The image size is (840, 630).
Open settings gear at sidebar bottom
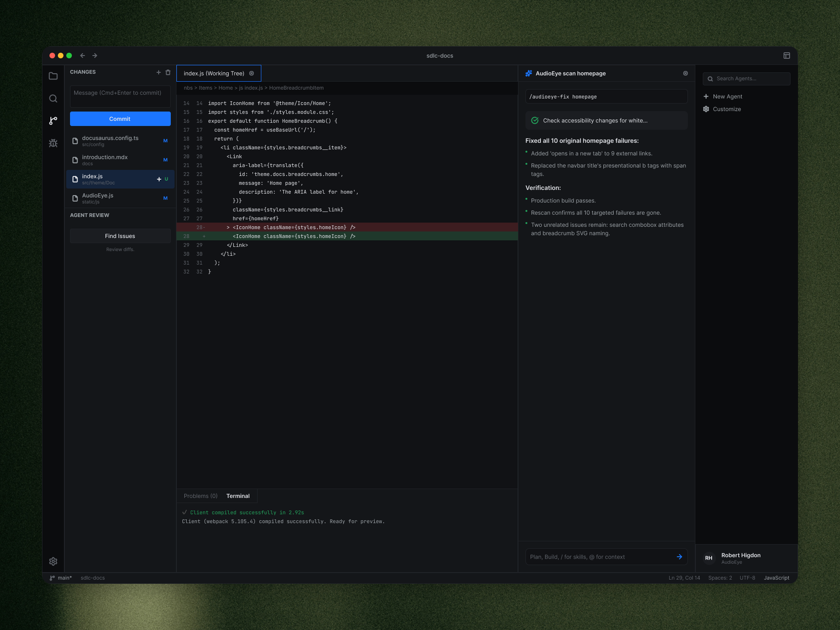(x=53, y=561)
